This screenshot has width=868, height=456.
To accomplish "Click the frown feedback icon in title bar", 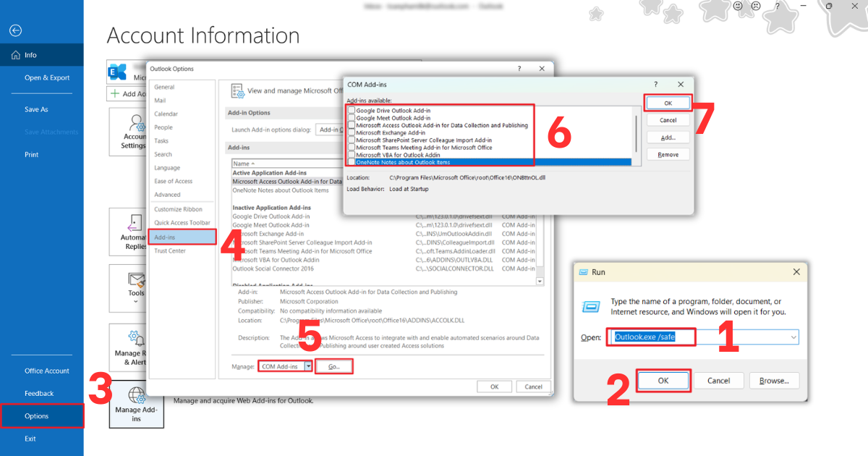I will point(756,6).
